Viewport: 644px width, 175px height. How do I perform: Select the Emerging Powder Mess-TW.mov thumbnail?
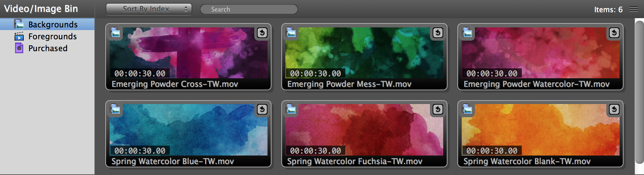tap(364, 56)
